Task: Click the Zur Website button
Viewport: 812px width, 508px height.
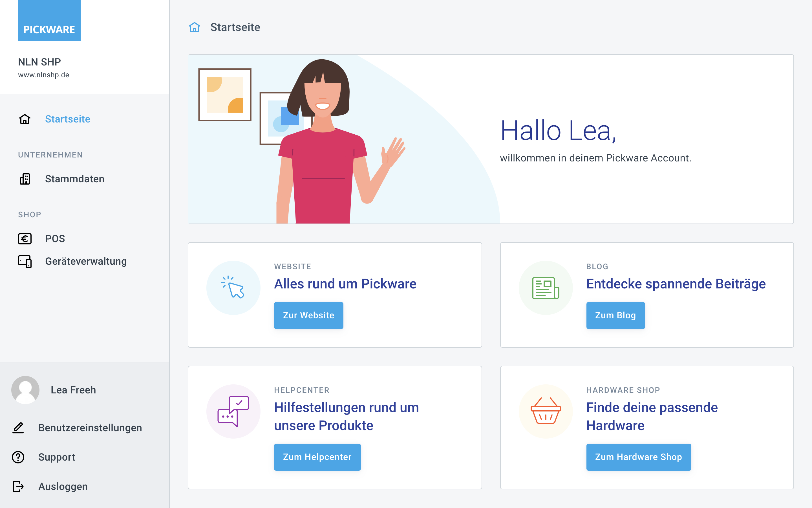Action: 309,315
